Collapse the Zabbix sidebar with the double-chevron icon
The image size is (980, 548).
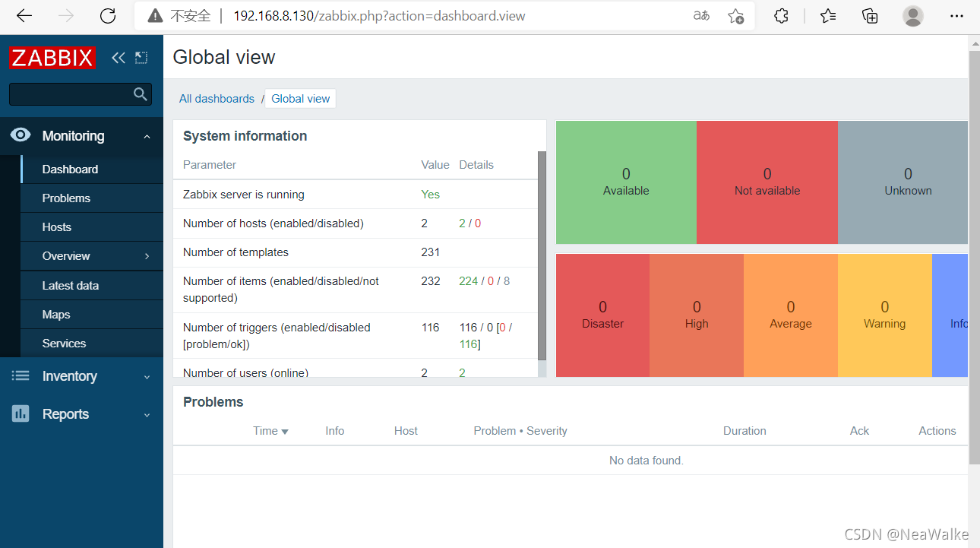(x=119, y=57)
